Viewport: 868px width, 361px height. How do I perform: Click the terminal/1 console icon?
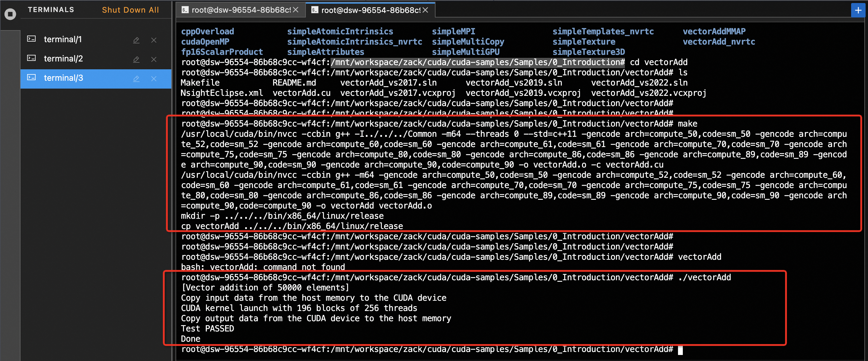coord(31,39)
